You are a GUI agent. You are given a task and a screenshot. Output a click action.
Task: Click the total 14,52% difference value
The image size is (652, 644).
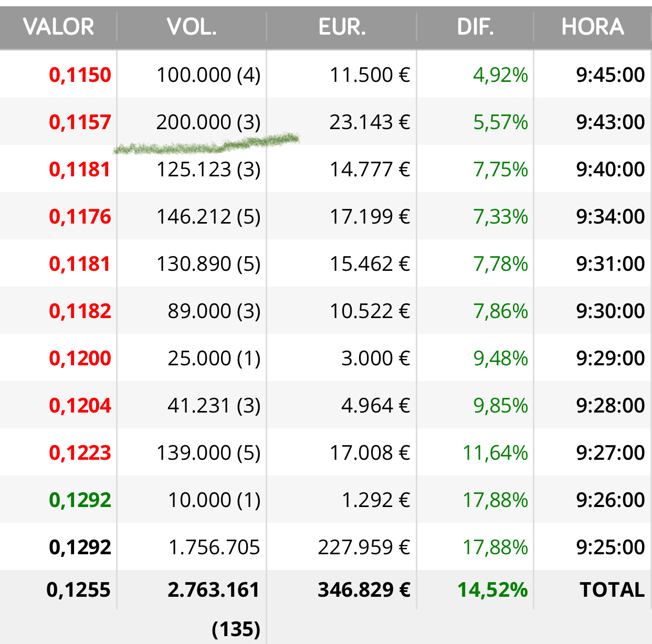coord(492,590)
